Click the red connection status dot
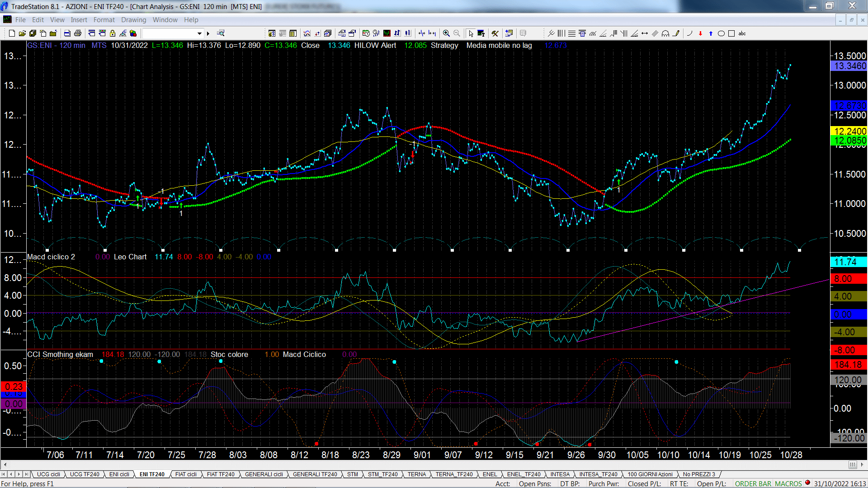868x488 pixels. pos(807,483)
